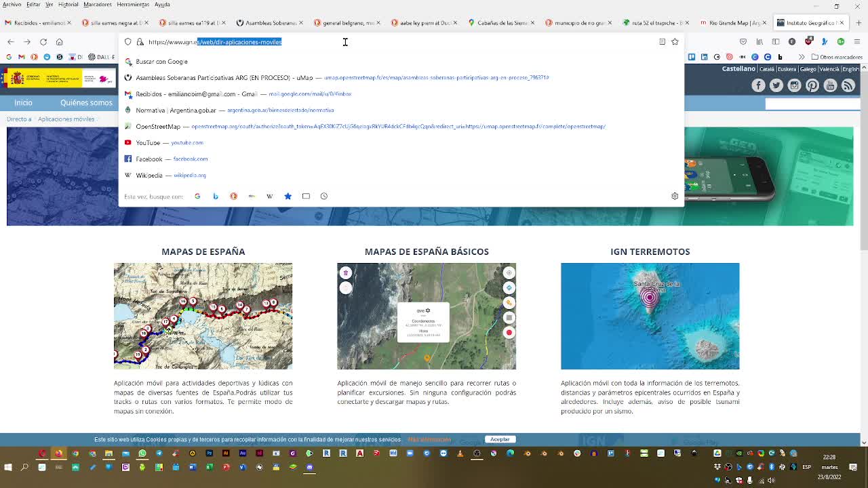Open the Más información cookies link

(x=429, y=439)
